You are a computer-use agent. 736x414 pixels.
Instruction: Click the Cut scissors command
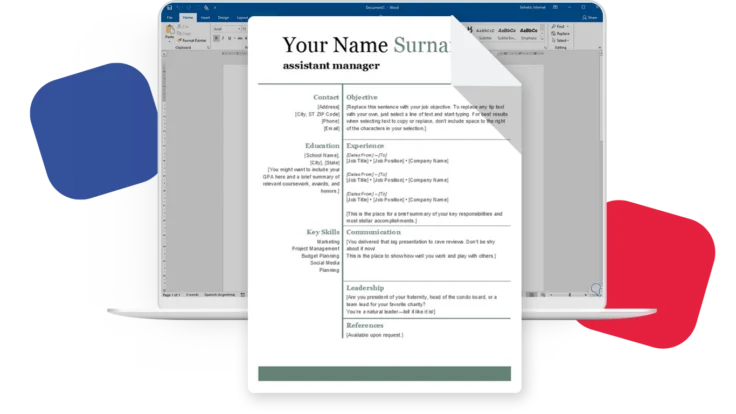click(x=183, y=27)
